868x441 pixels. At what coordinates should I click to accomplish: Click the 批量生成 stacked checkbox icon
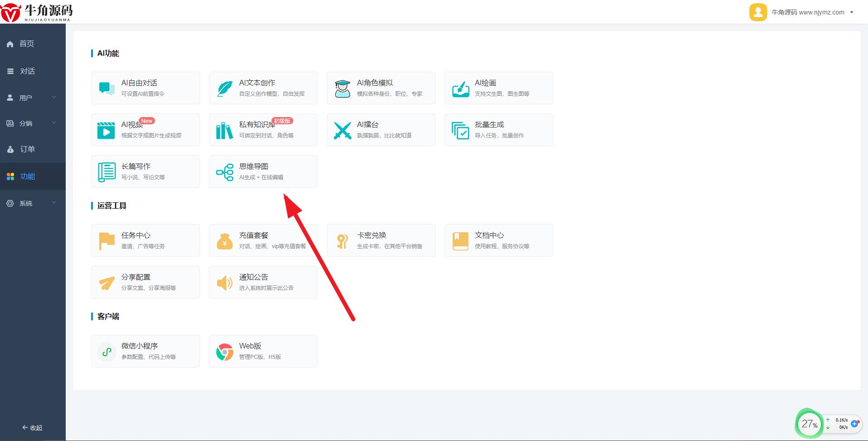[461, 130]
